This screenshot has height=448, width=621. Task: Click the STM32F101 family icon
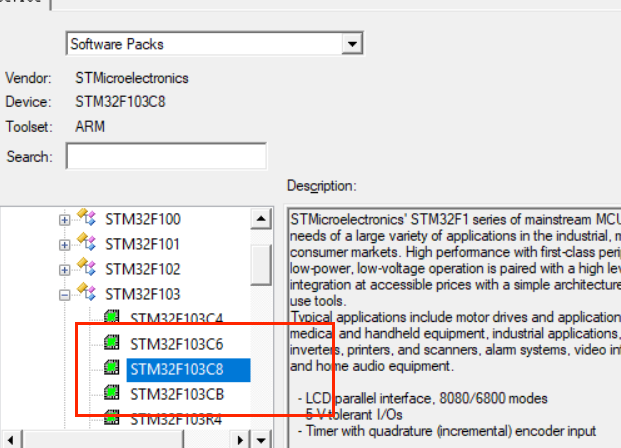(x=86, y=242)
